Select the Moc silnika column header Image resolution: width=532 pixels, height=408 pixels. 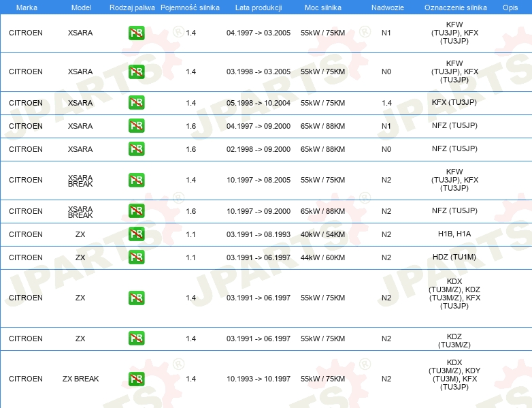[x=323, y=7]
